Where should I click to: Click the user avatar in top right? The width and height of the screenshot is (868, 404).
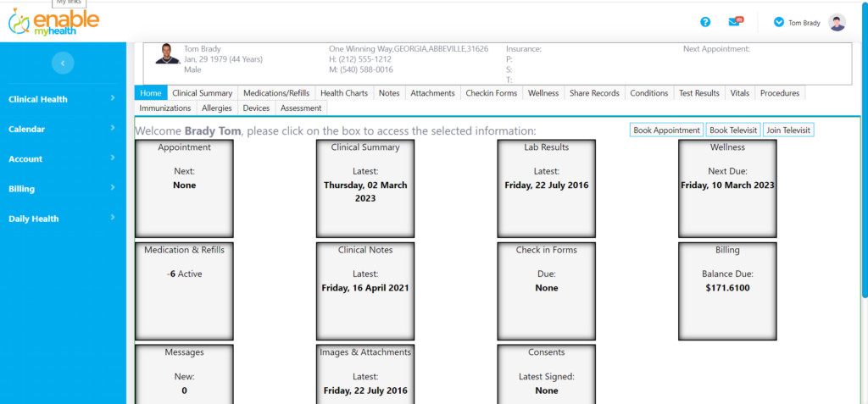pos(837,23)
